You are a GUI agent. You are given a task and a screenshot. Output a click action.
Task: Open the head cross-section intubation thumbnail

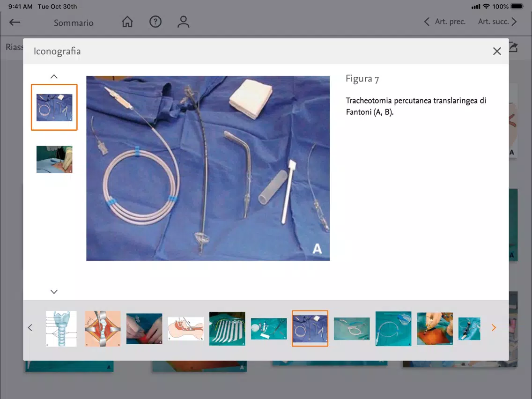point(185,328)
